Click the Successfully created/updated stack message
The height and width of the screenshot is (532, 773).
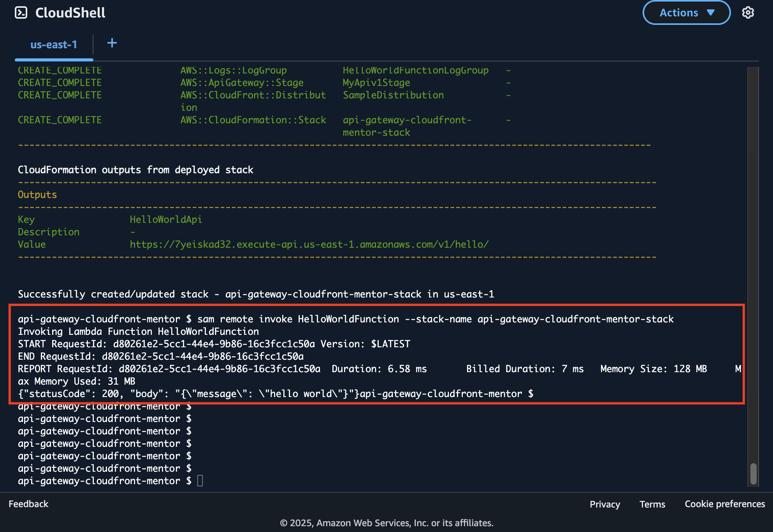(256, 294)
